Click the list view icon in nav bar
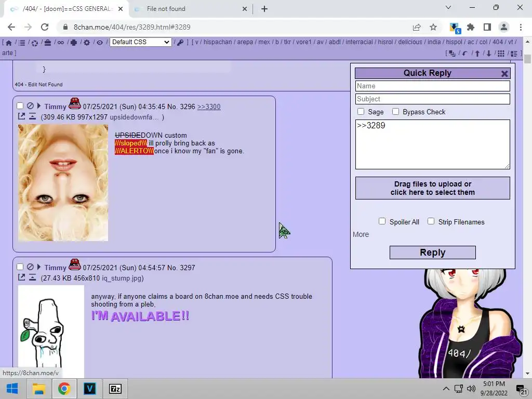The height and width of the screenshot is (399, 532). [514, 54]
